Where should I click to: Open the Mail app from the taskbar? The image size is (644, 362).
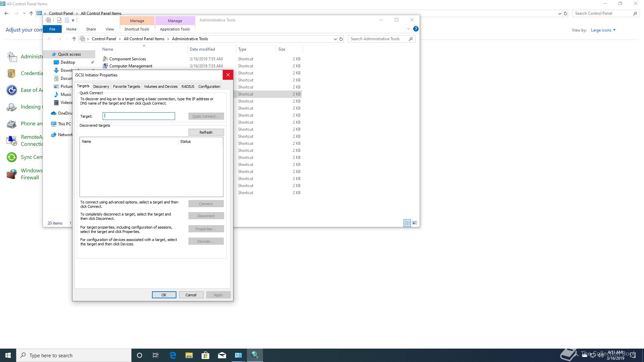pos(222,355)
